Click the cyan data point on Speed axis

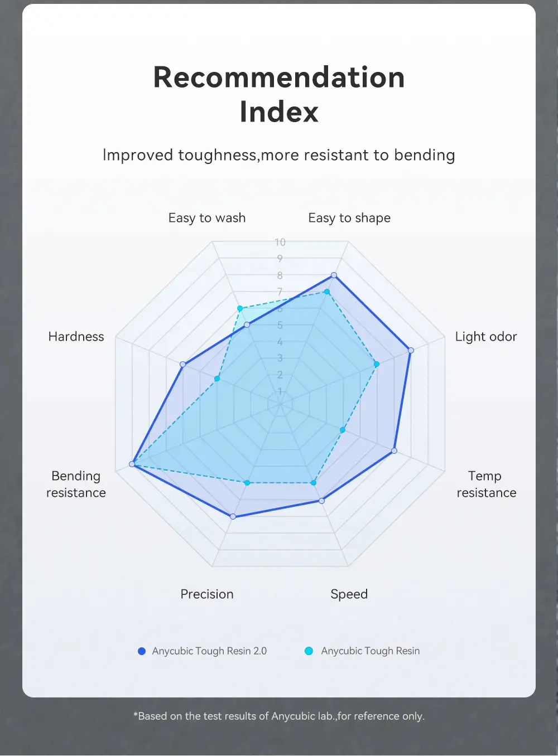point(314,483)
